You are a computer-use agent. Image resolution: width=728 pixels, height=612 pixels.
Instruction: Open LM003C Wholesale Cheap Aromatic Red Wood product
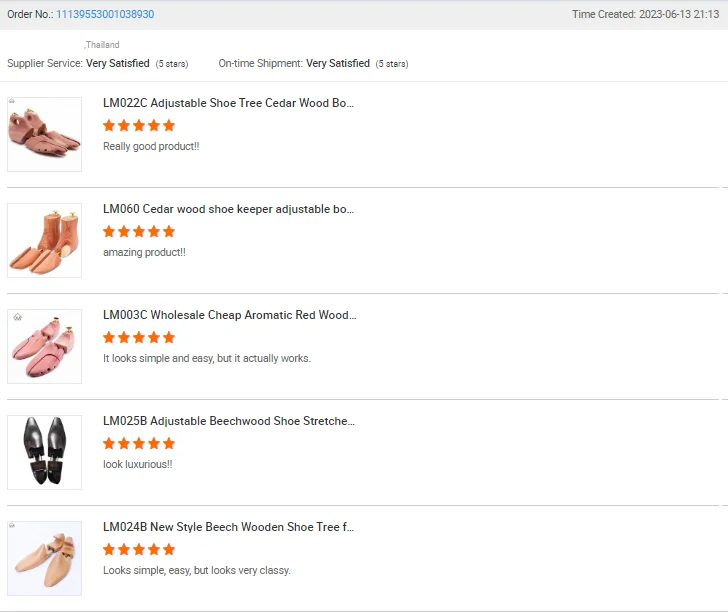(228, 315)
